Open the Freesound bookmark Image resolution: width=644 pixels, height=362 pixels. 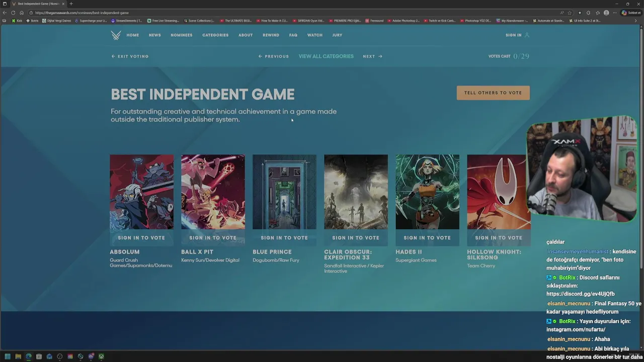tap(374, 21)
